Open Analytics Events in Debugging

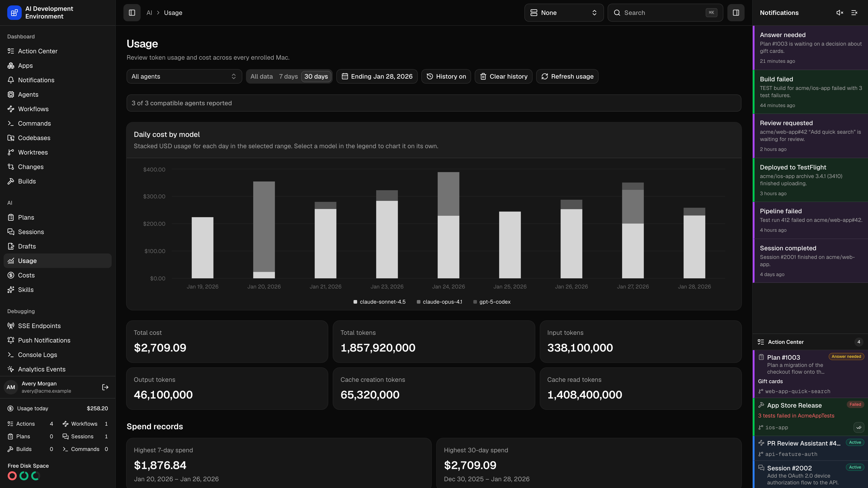(x=57, y=369)
